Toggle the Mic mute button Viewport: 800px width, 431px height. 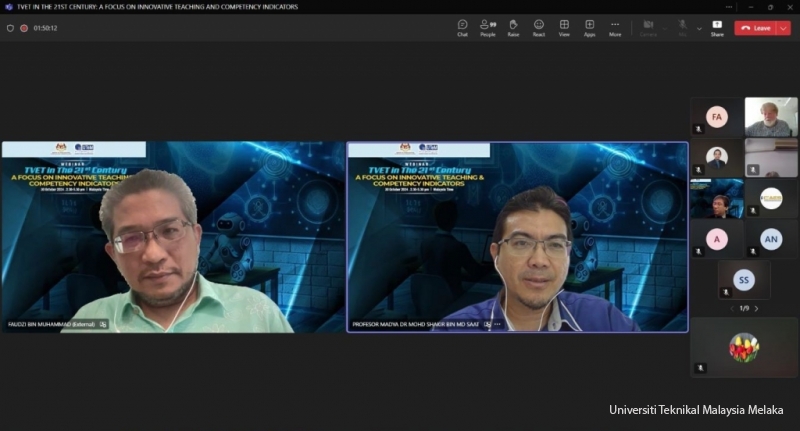[x=682, y=27]
